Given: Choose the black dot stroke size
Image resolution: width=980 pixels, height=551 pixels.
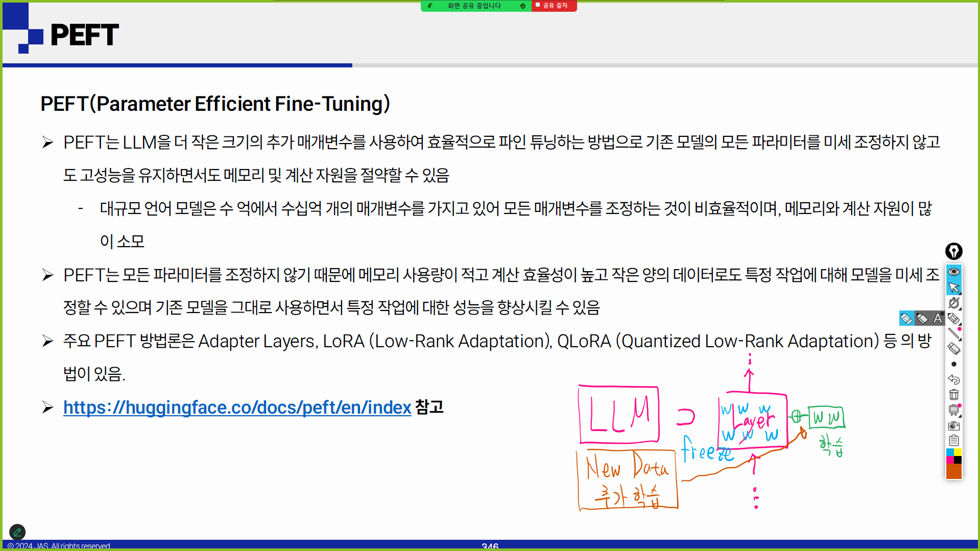Looking at the screenshot, I should [953, 364].
